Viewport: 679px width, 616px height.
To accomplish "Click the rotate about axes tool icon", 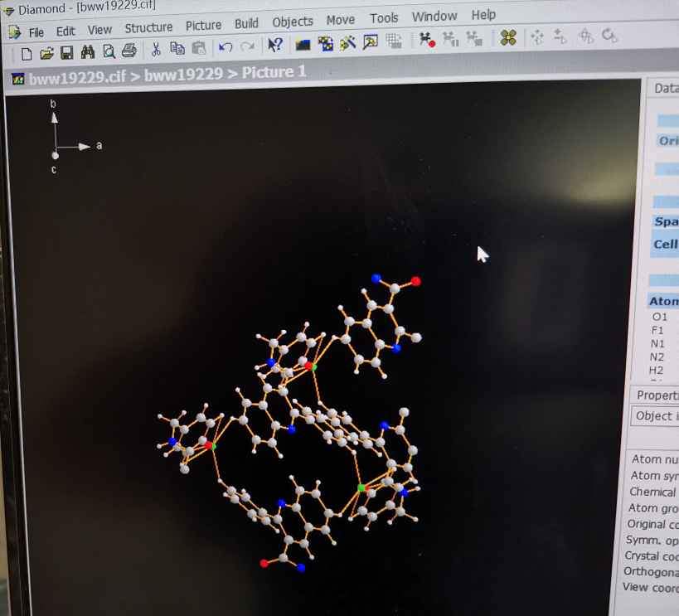I will pyautogui.click(x=585, y=36).
